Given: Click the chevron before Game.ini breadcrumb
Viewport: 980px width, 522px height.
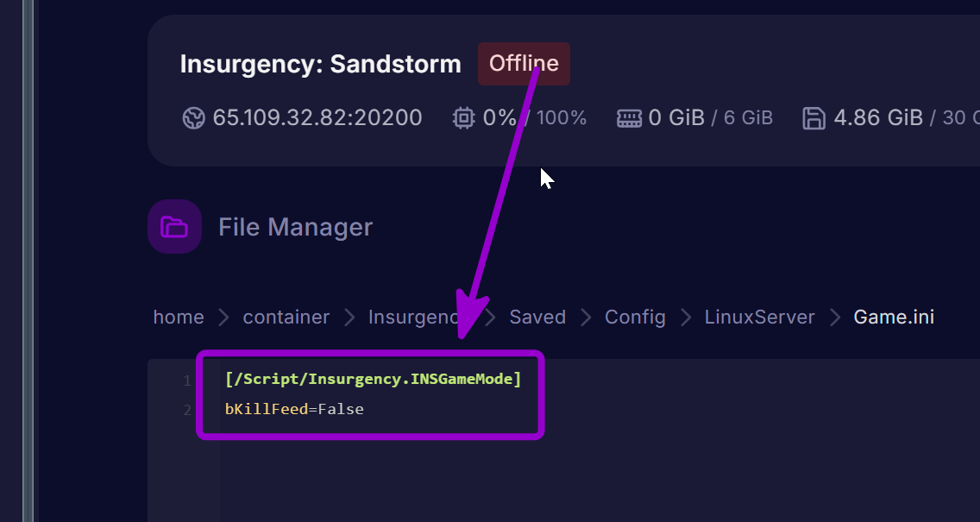Looking at the screenshot, I should click(x=834, y=318).
